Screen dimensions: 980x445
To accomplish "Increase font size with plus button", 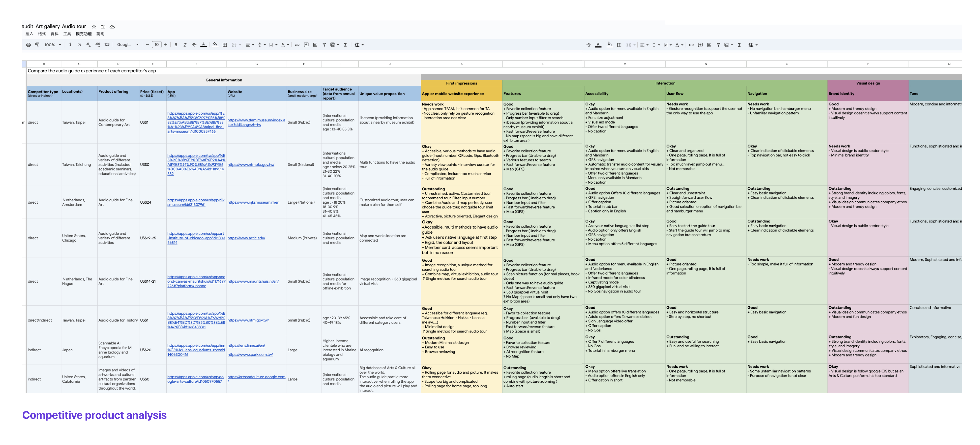I will tap(166, 45).
